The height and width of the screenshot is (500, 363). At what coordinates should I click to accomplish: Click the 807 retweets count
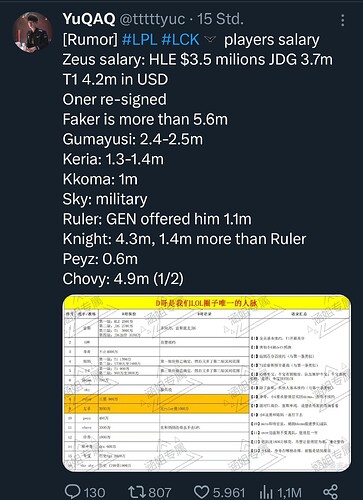click(x=160, y=492)
